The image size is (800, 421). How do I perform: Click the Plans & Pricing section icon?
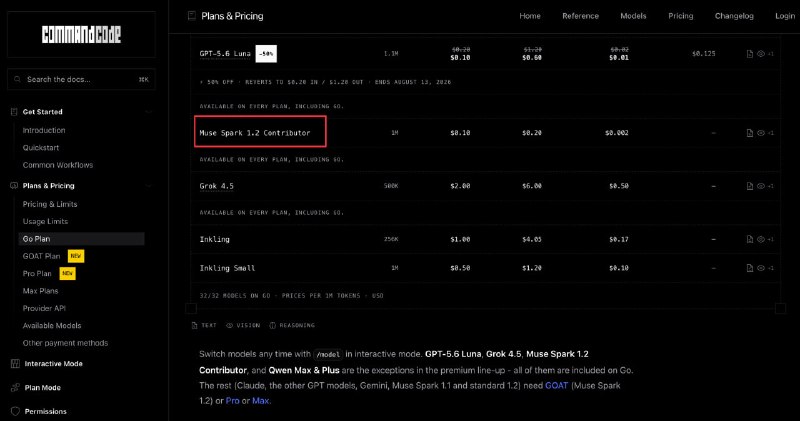[x=14, y=186]
